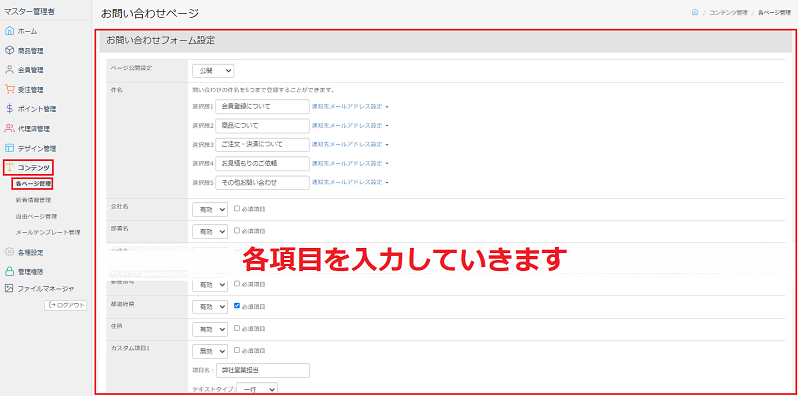Toggle 必須項目 checkbox for 部署名
The height and width of the screenshot is (396, 800).
[x=237, y=230]
